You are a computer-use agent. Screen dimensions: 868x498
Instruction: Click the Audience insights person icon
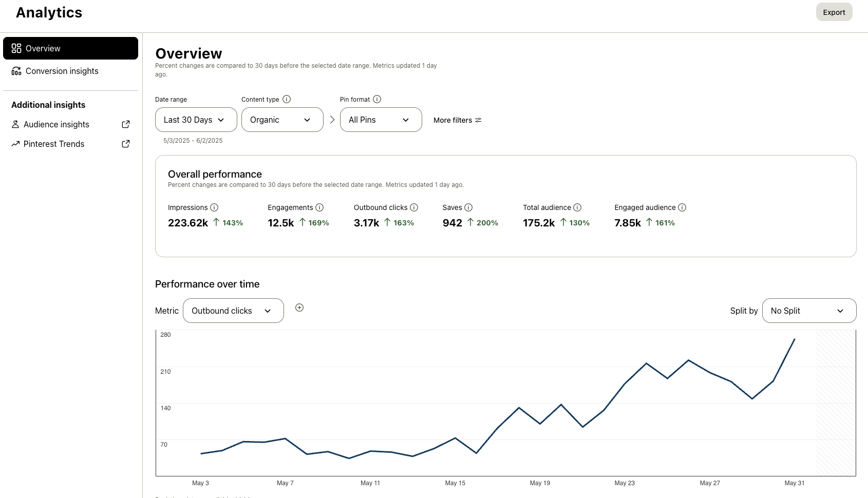click(x=15, y=124)
